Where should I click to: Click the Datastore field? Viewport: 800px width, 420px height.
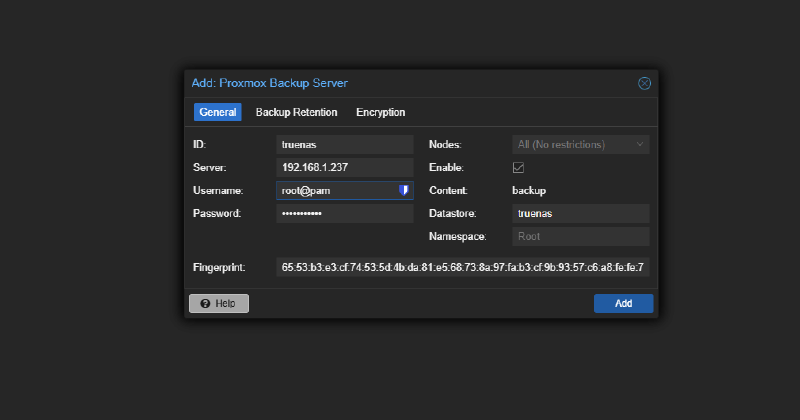[581, 213]
